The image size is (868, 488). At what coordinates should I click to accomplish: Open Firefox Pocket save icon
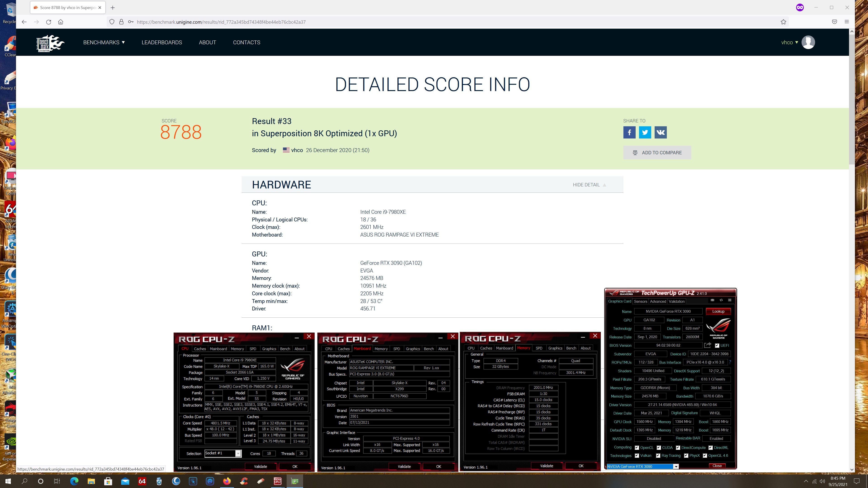(834, 22)
